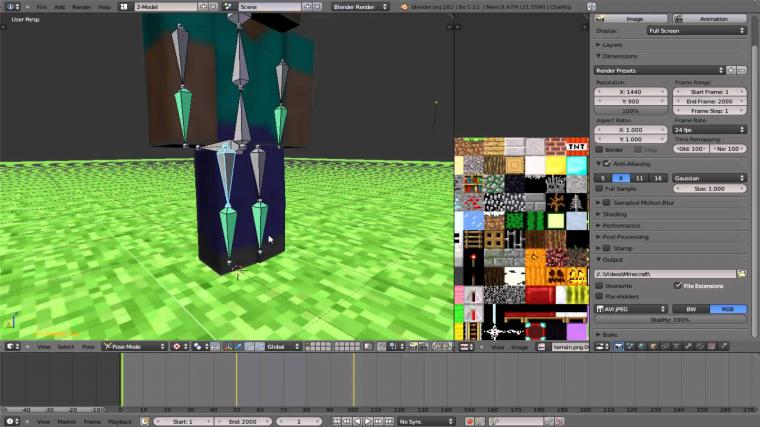Open the Info editor type selector
This screenshot has height=427, width=760.
(13, 7)
